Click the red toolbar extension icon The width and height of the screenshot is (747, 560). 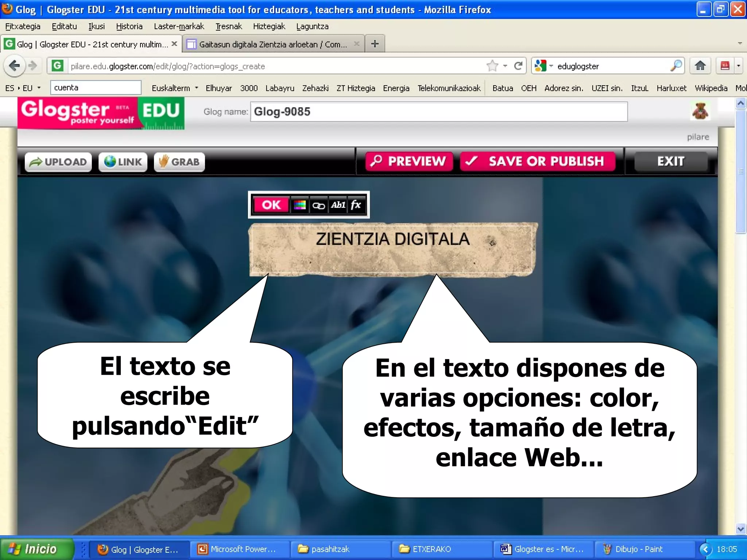tap(725, 66)
